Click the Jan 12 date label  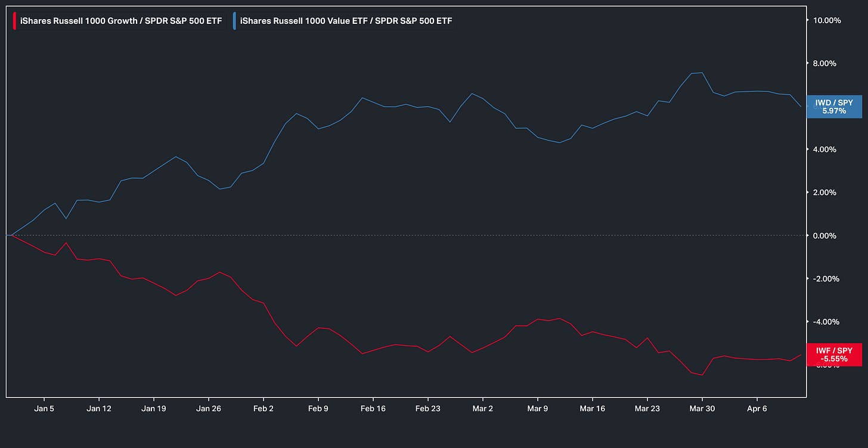tap(98, 409)
